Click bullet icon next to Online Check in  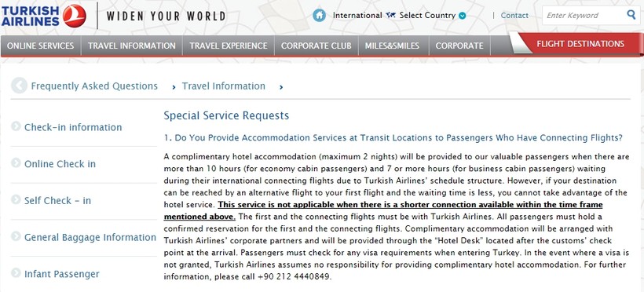click(x=16, y=163)
